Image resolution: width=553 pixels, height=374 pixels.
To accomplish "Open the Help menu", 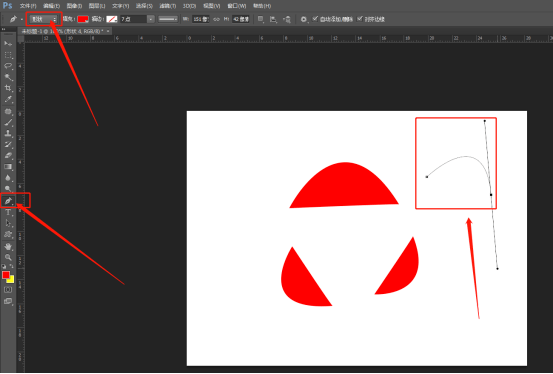I will coord(262,6).
